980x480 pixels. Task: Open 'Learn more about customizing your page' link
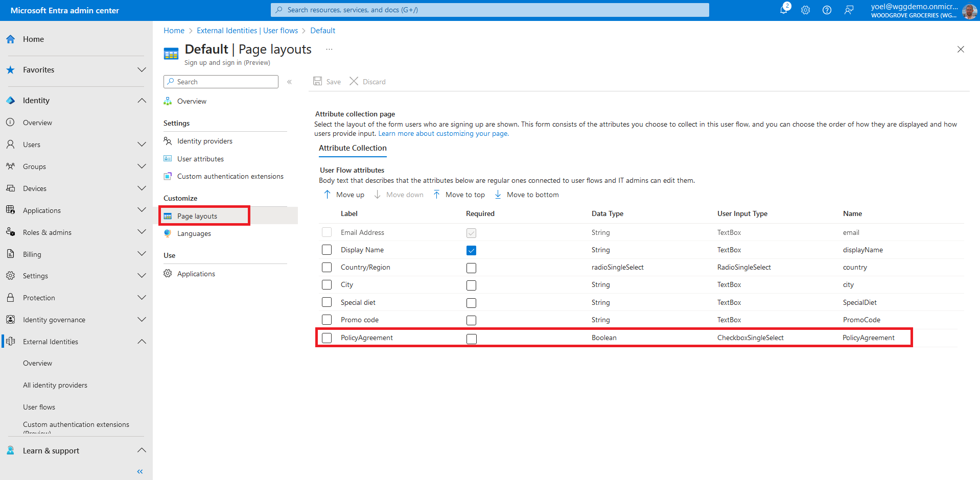pyautogui.click(x=443, y=134)
